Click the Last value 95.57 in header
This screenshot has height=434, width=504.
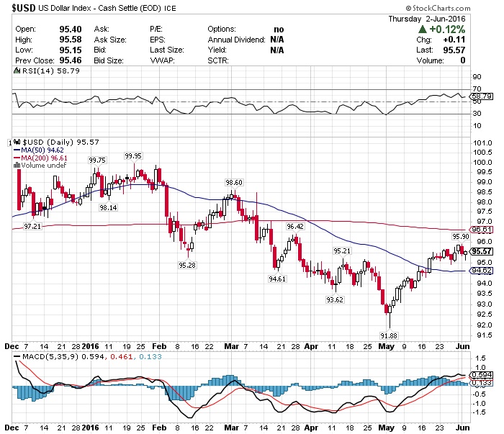tap(454, 50)
